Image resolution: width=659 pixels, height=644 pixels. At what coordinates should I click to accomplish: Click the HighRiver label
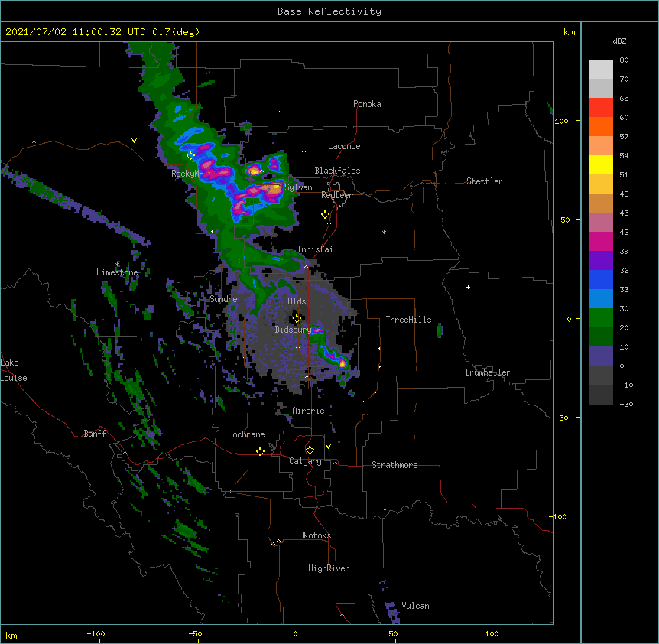(329, 568)
